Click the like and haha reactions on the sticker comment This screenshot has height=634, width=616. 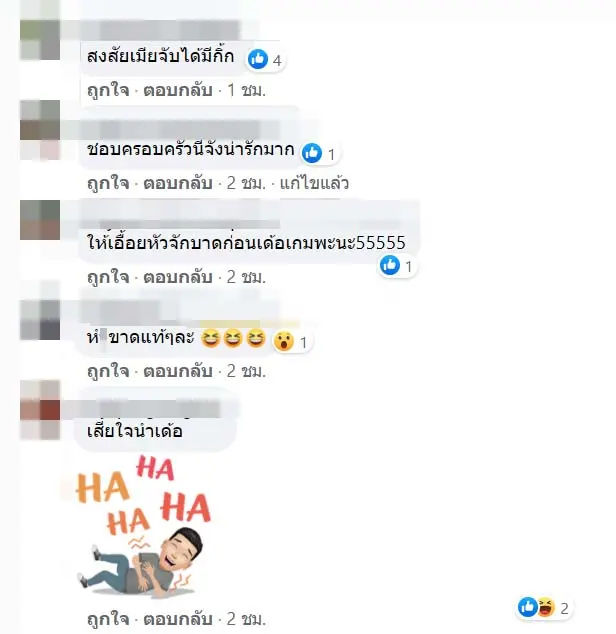(542, 607)
